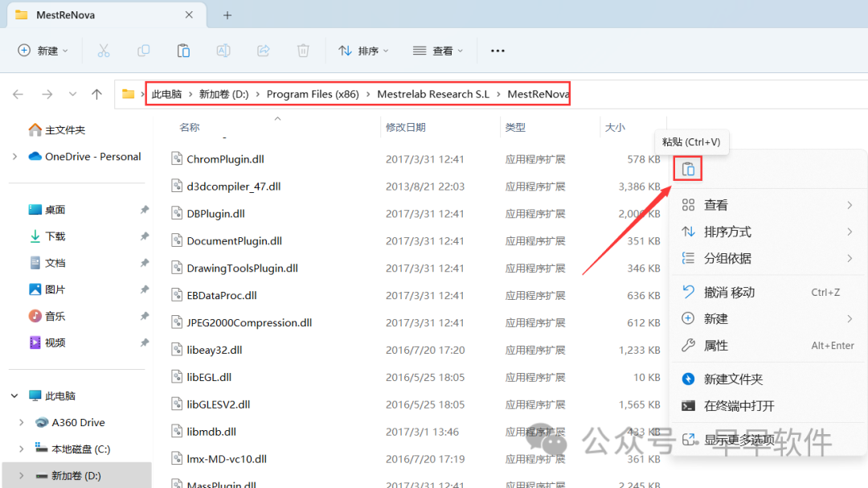The height and width of the screenshot is (488, 868).
Task: Open the 排序 sort dropdown
Action: 363,51
